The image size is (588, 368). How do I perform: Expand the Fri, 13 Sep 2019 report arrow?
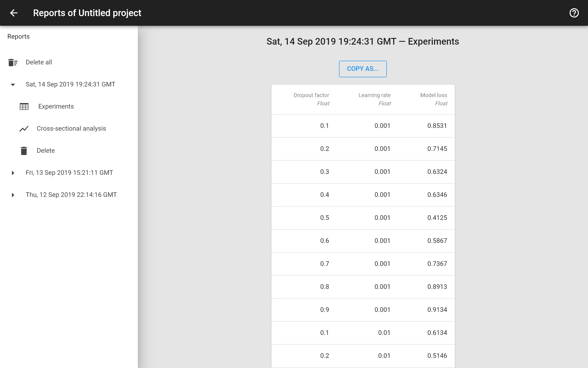13,173
